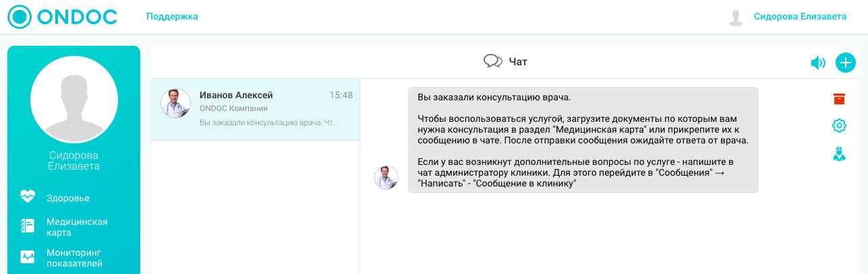Screen dimensions: 868x274
Task: Go to the Здоровье section
Action: 67,198
